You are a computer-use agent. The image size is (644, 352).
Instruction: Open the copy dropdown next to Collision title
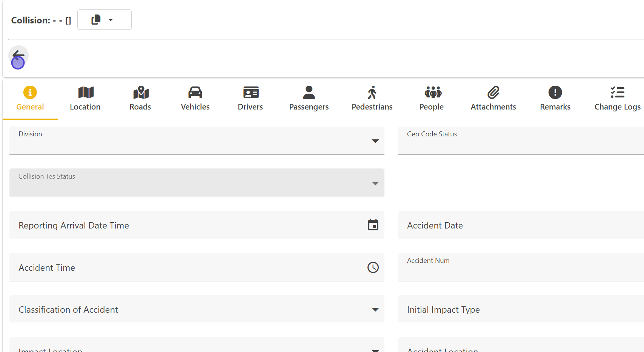pos(104,20)
